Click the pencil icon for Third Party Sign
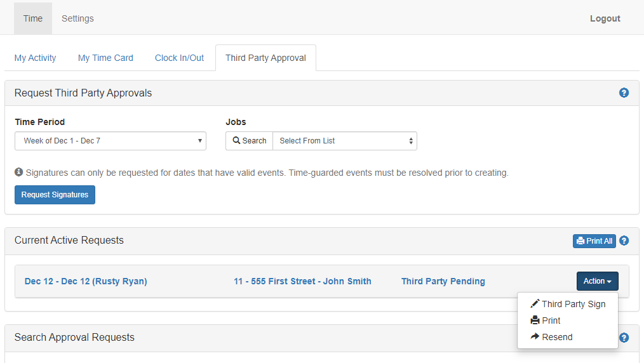The width and height of the screenshot is (644, 363). coord(535,304)
